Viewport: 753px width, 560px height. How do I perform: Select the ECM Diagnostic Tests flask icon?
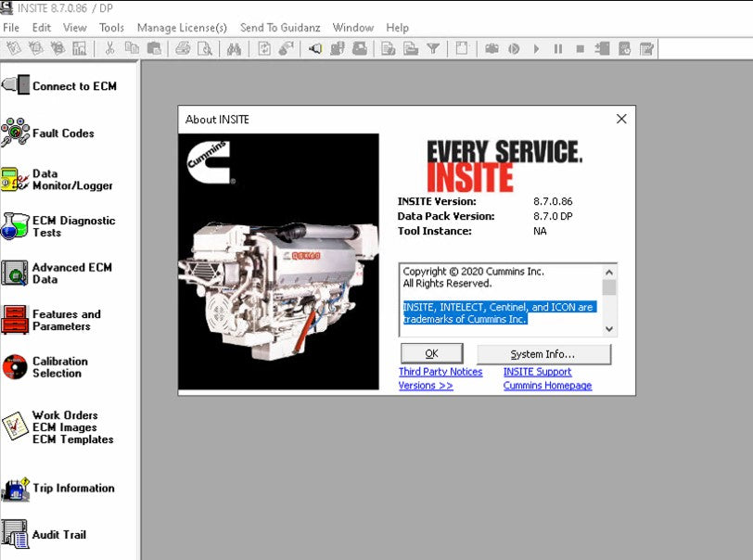tap(16, 226)
